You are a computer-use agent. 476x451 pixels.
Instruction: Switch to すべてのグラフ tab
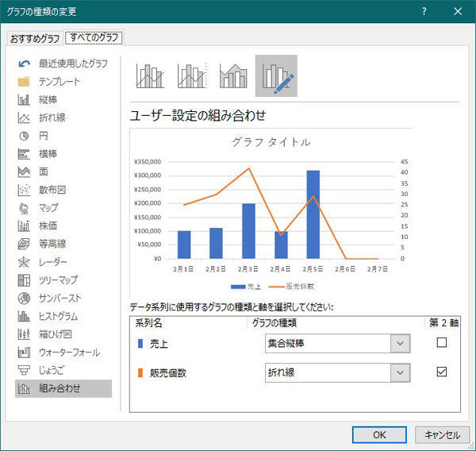[93, 38]
